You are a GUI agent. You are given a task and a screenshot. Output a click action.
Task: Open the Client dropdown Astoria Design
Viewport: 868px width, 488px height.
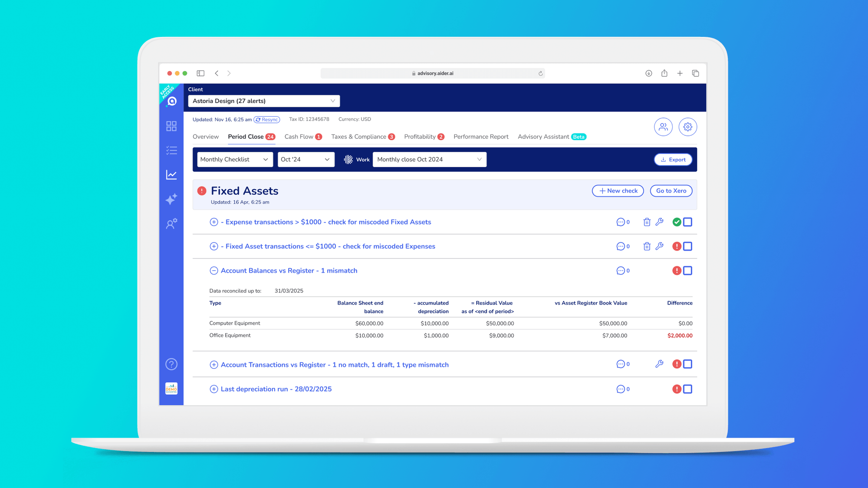(x=264, y=101)
